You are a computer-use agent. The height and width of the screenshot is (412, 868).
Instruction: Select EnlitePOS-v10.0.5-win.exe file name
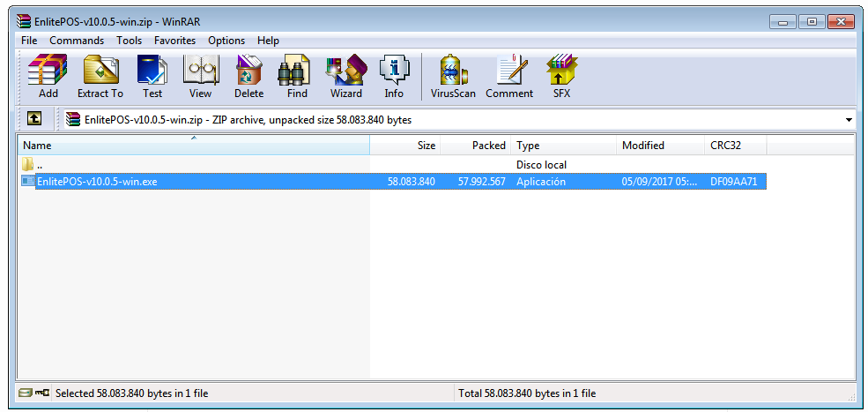click(97, 182)
